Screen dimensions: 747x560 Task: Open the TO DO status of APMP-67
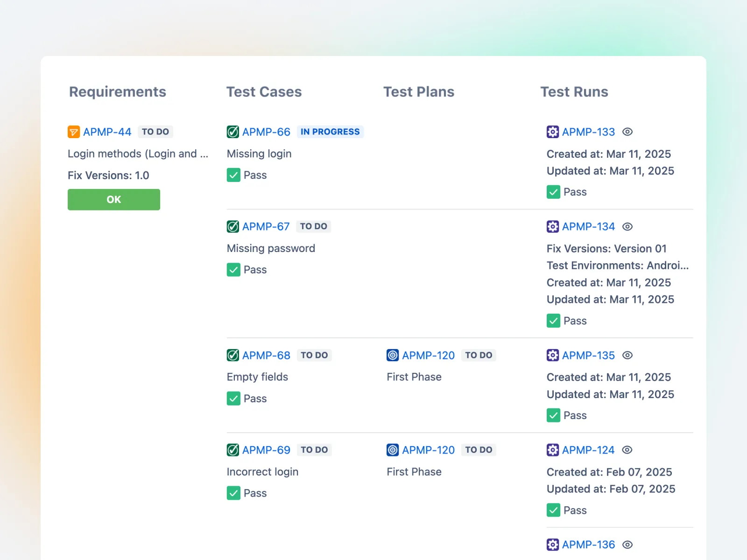(313, 226)
